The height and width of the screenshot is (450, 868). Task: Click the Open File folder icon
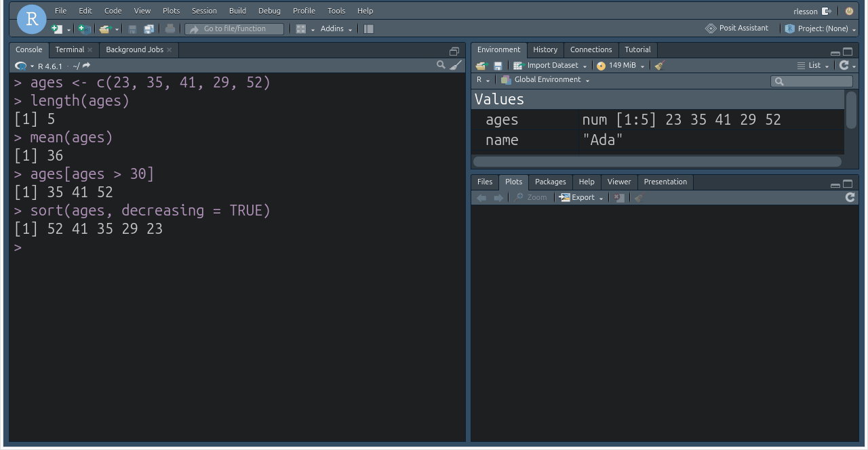[x=104, y=28]
